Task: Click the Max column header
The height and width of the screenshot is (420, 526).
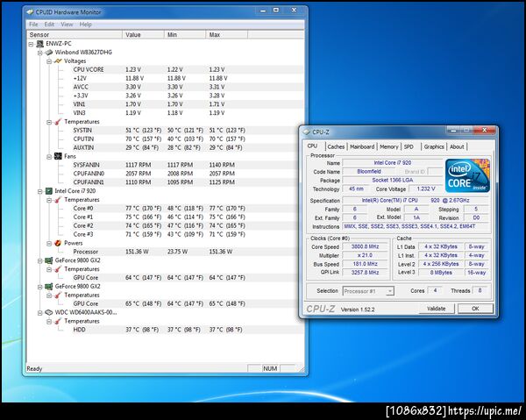Action: (x=227, y=35)
